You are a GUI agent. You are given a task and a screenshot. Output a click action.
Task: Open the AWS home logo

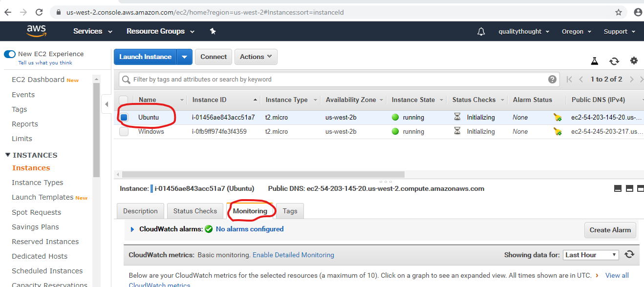[37, 31]
